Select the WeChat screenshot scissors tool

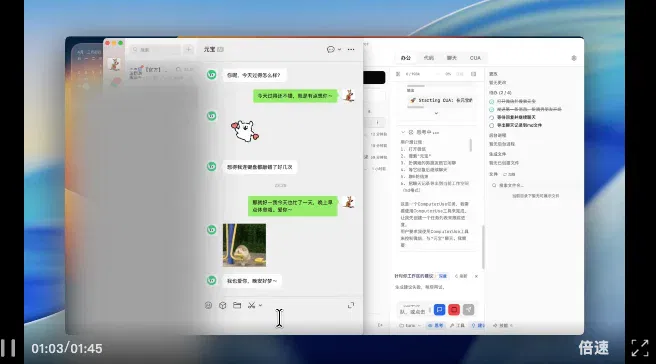[251, 305]
